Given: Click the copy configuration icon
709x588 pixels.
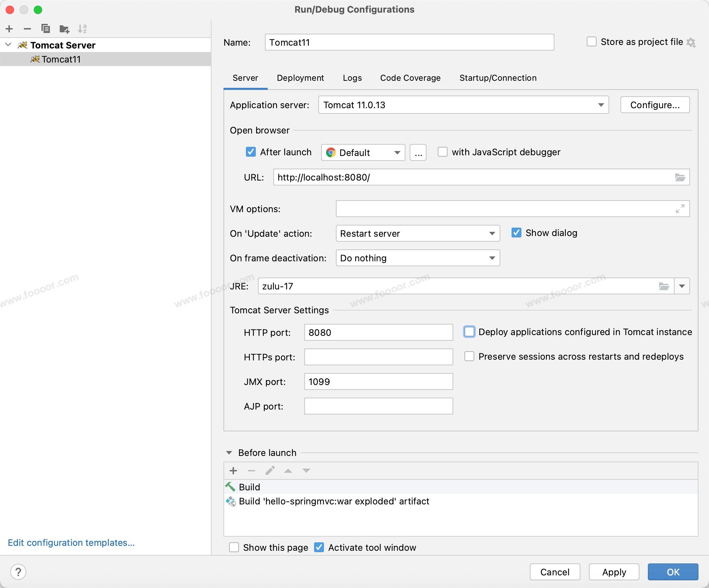Looking at the screenshot, I should [x=45, y=29].
